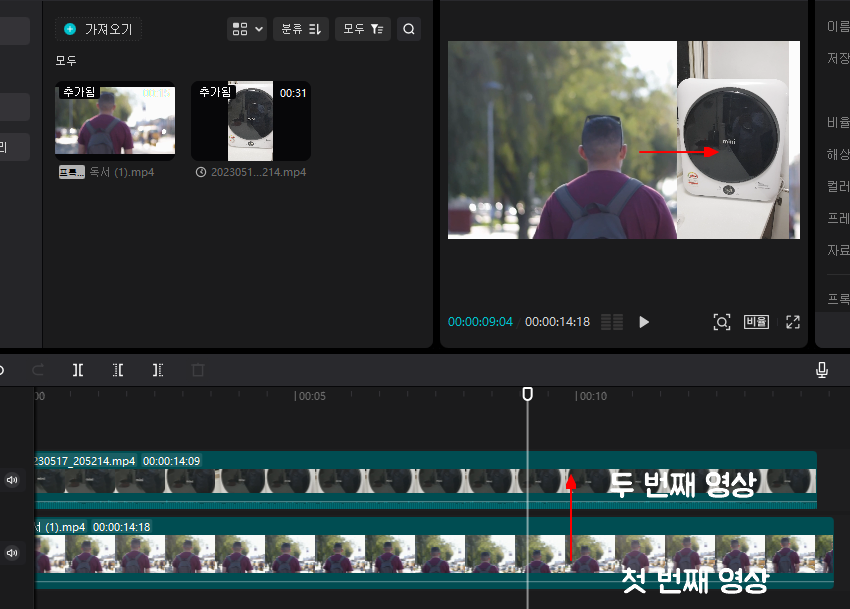Click the split clip tool icon
The width and height of the screenshot is (850, 609).
[78, 370]
